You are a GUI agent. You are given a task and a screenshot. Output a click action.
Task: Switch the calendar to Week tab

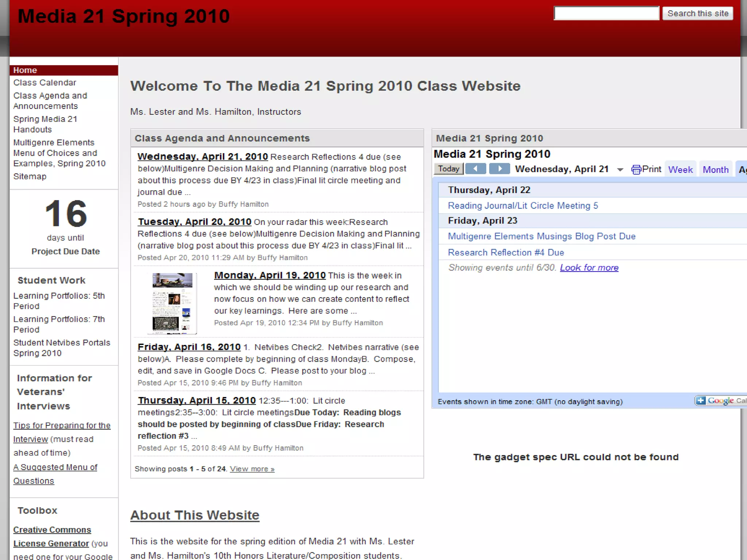tap(680, 170)
